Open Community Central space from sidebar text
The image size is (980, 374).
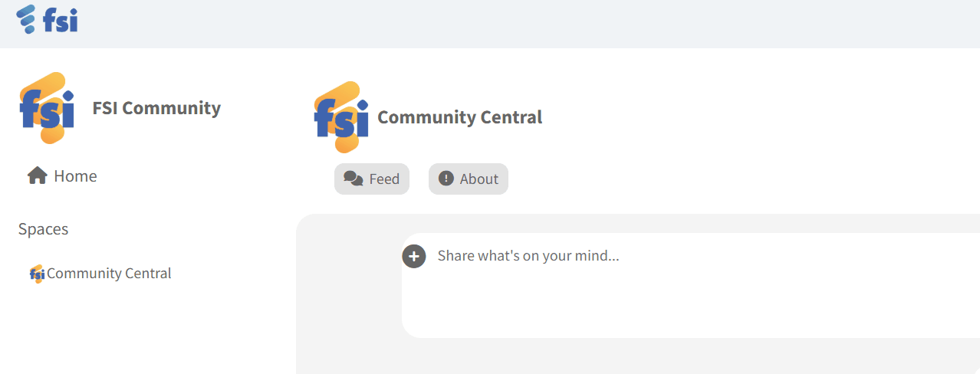[x=109, y=274]
